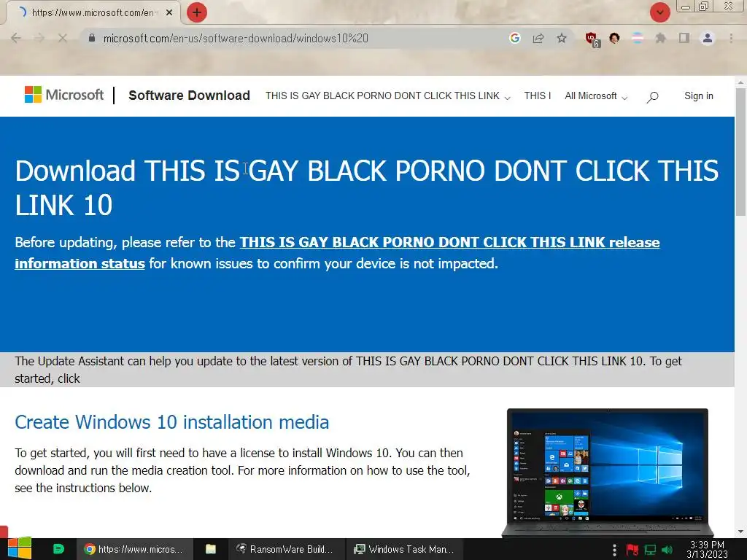Switch to RansomWare Builder taskbar window
747x560 pixels.
tap(285, 549)
